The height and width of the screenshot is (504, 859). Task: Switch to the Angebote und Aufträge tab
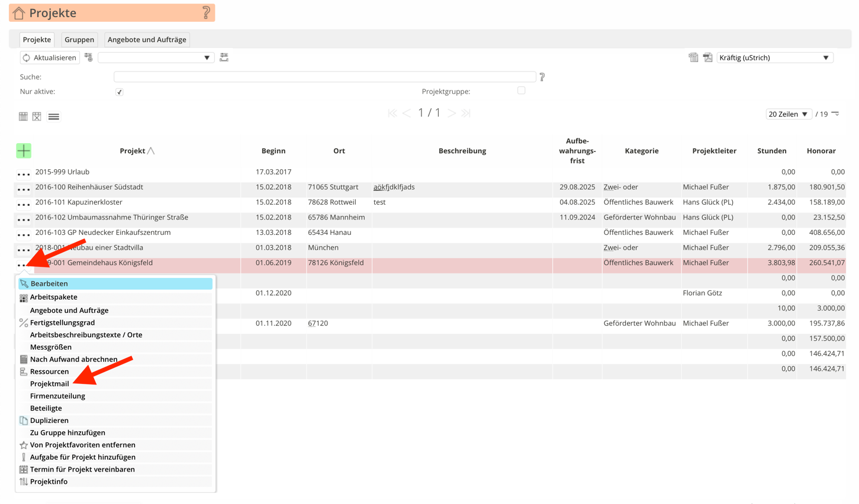point(147,40)
